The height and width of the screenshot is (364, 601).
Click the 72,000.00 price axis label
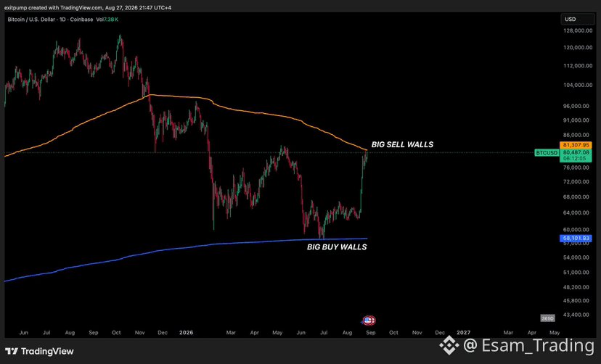578,181
